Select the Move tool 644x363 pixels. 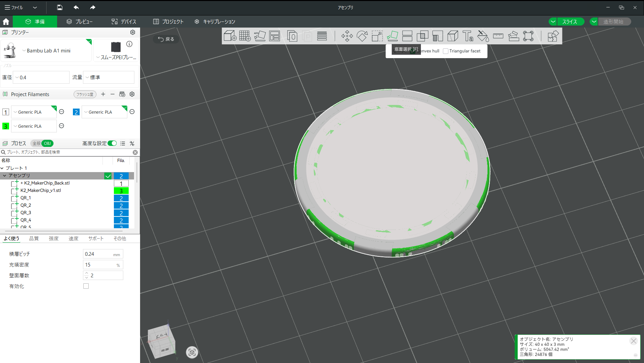[x=347, y=36]
